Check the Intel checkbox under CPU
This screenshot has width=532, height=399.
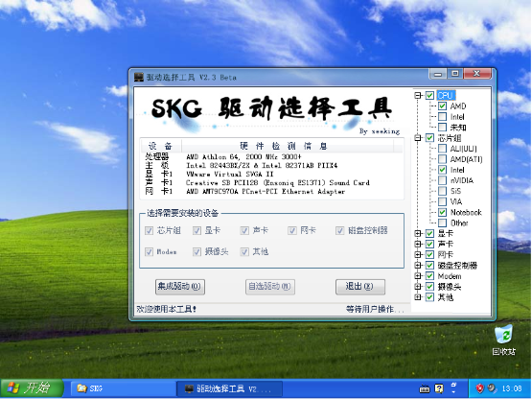442,116
